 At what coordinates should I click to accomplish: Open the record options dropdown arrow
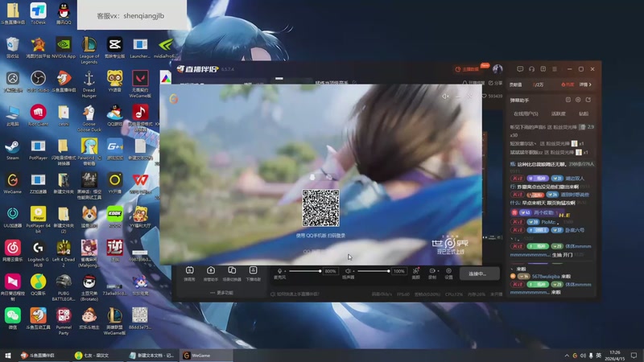click(438, 271)
